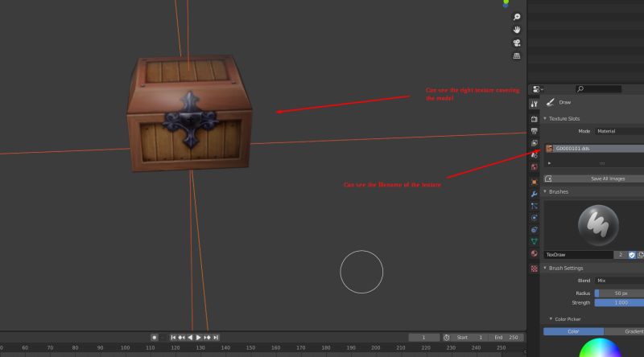Click the properties search field
The width and height of the screenshot is (644, 357).
pos(598,89)
